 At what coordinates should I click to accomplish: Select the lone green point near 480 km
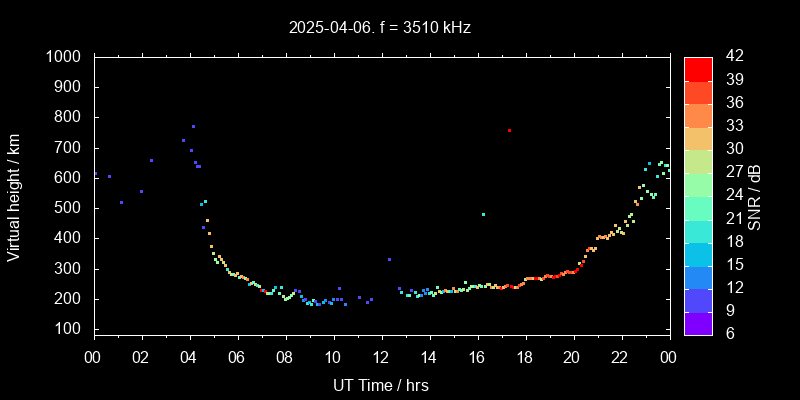pyautogui.click(x=483, y=214)
